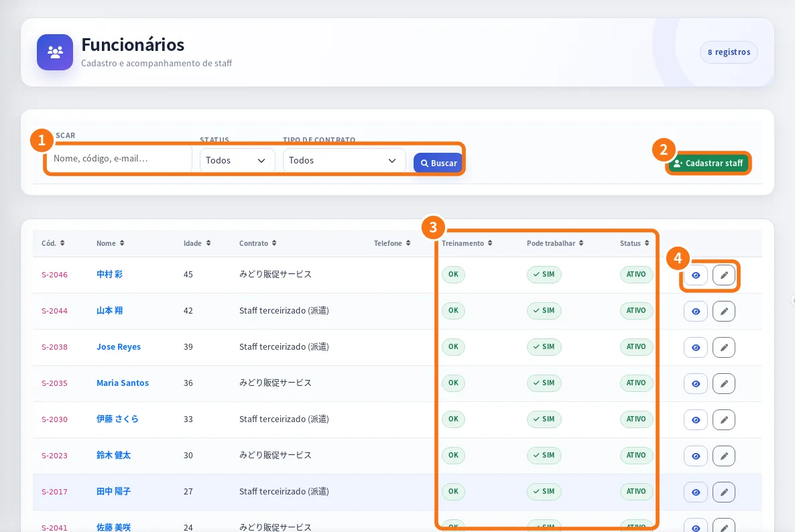Image resolution: width=795 pixels, height=532 pixels.
Task: Click the Funcionários people icon in header
Action: tap(55, 52)
